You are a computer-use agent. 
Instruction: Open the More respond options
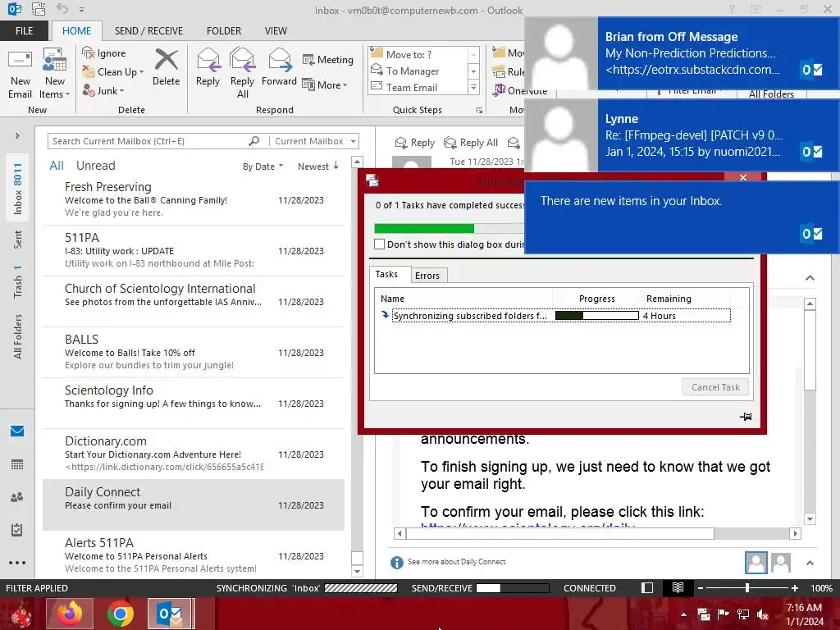pos(325,84)
